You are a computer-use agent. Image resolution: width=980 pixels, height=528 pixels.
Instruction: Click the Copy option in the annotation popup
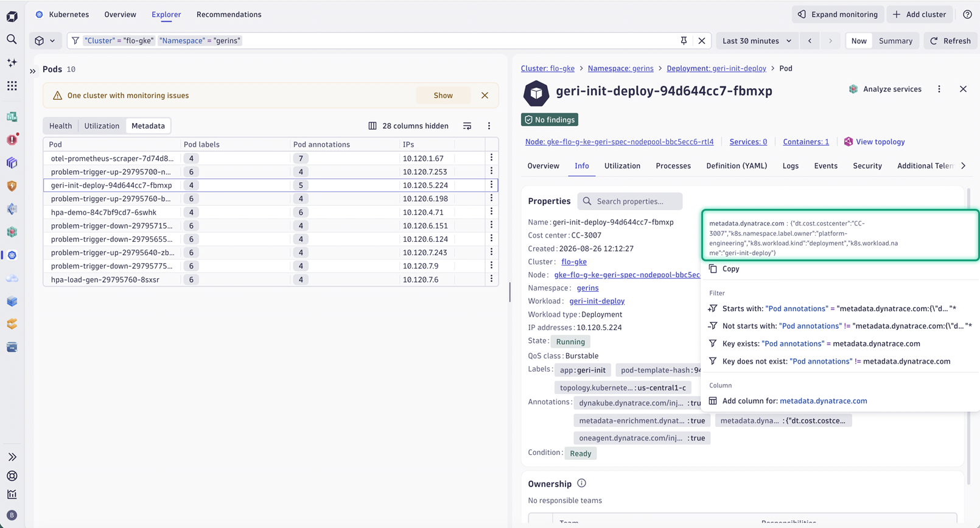(840, 269)
